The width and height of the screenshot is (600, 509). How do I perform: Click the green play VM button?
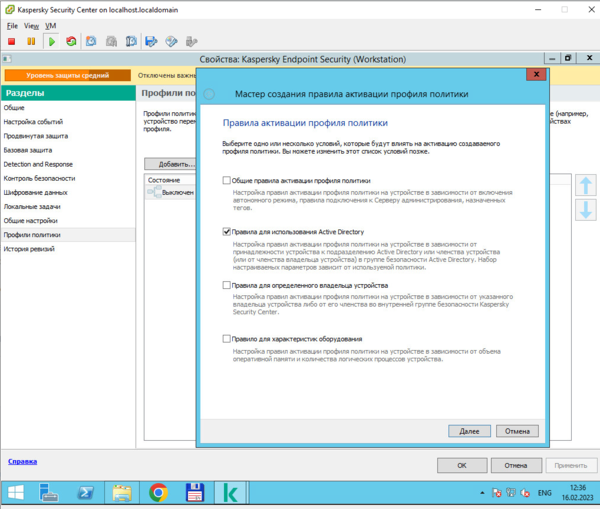pyautogui.click(x=51, y=41)
